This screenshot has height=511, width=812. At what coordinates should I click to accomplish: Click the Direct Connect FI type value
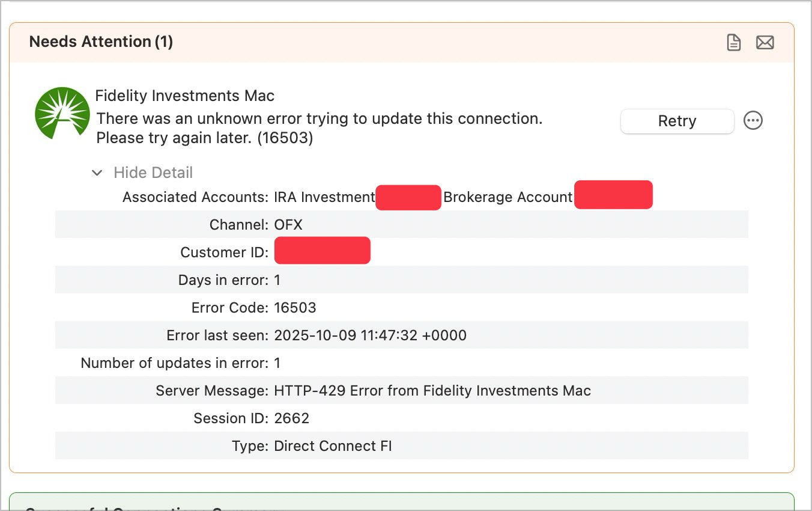coord(333,446)
